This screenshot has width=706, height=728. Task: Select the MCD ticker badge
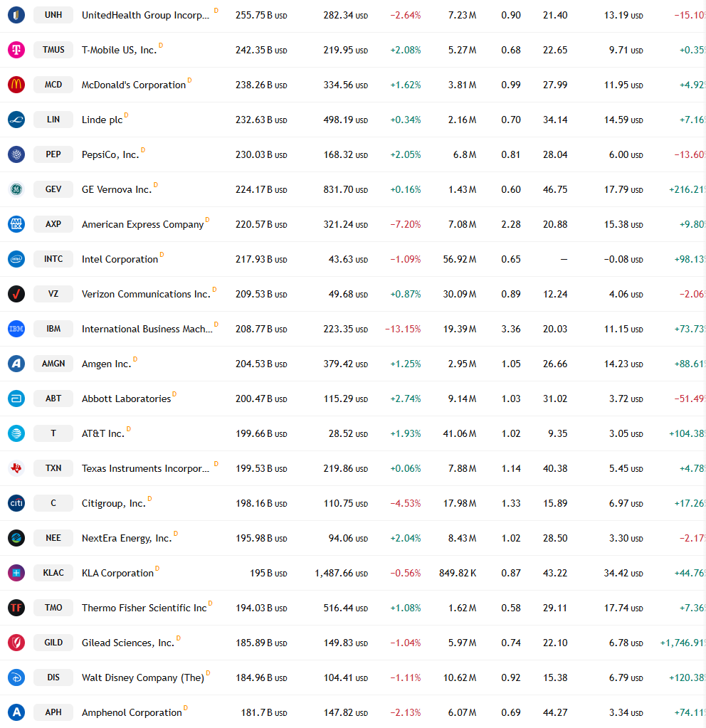tap(53, 85)
